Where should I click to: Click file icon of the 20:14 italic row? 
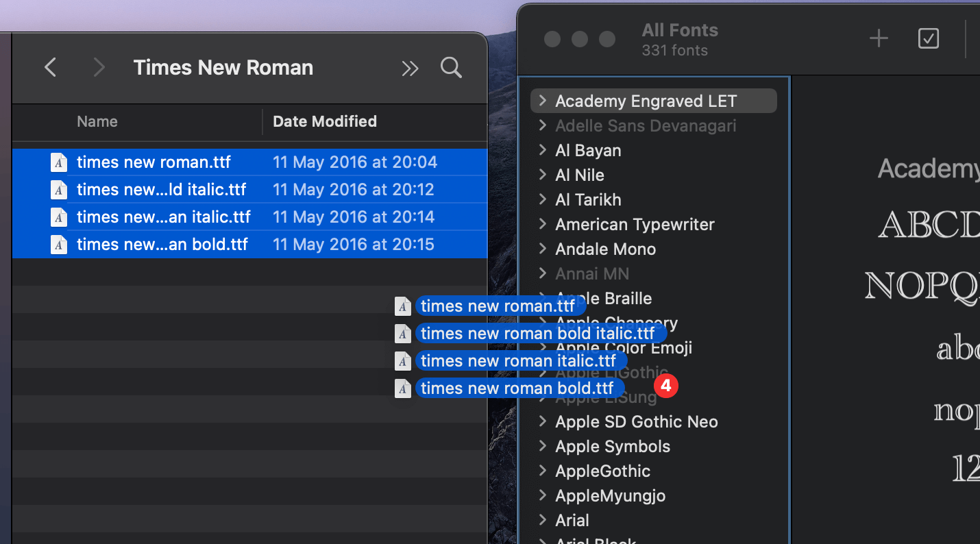[x=60, y=217]
